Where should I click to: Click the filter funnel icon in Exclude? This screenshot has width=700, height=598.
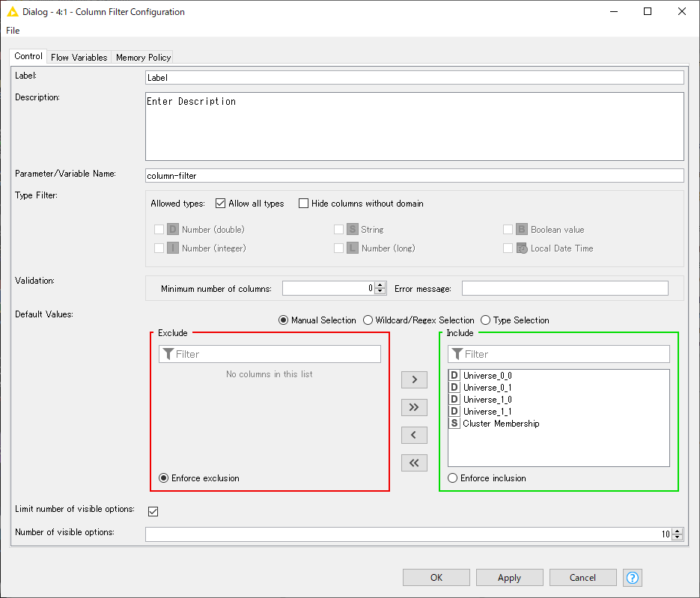(x=168, y=354)
